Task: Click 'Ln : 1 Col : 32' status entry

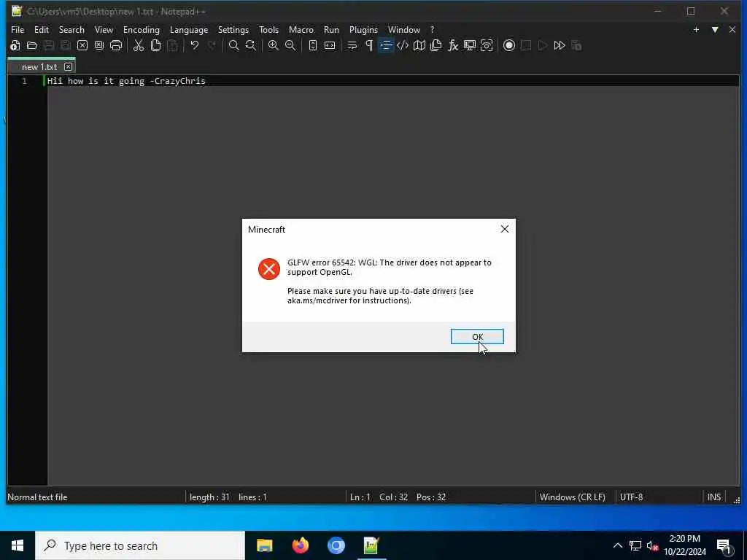Action: (379, 497)
